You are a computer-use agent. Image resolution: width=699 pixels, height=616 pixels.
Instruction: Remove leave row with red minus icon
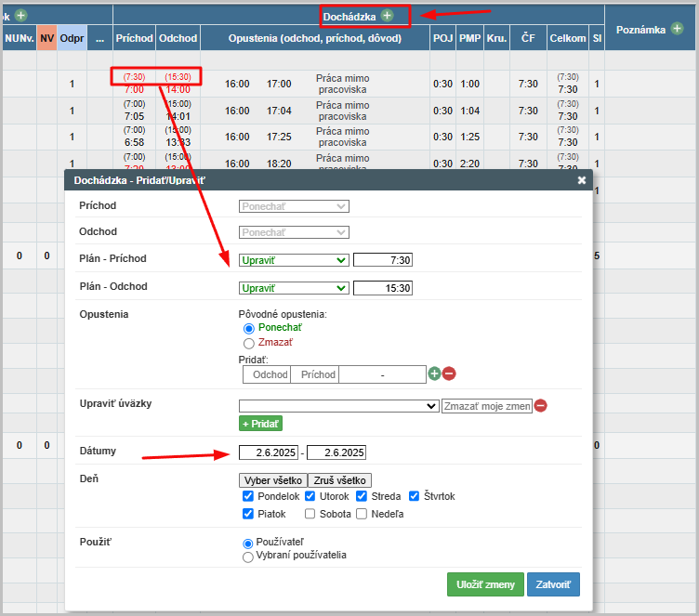(449, 374)
